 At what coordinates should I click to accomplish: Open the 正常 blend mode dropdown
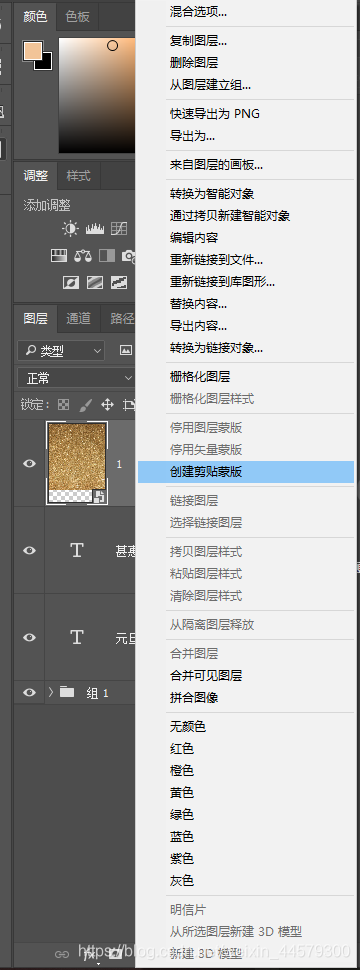click(76, 378)
